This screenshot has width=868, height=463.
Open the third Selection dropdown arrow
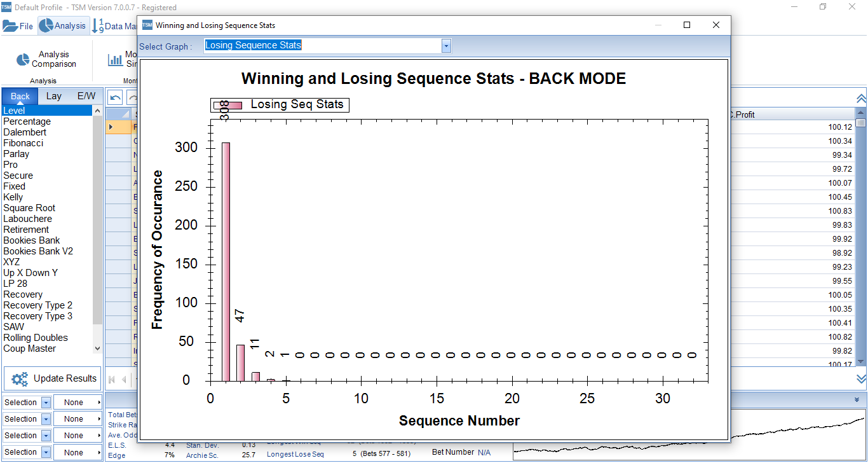(46, 436)
